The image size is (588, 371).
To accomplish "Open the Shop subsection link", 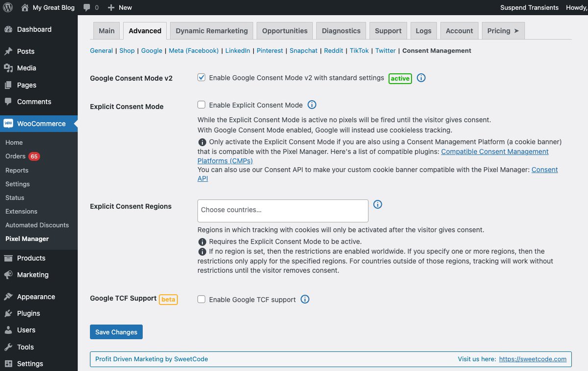I will (127, 50).
